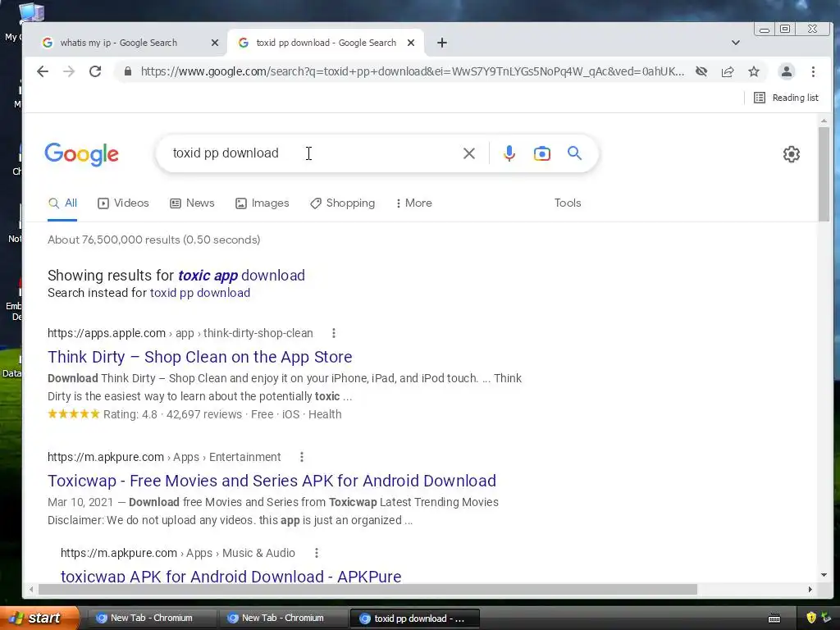The image size is (840, 630).
Task: Switch to News results
Action: coord(192,203)
